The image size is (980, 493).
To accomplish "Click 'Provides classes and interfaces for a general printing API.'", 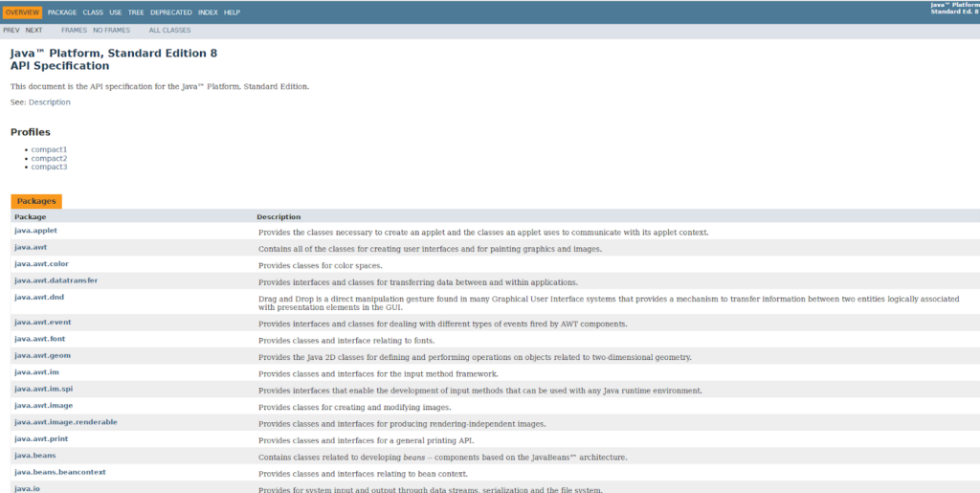I will 366,440.
